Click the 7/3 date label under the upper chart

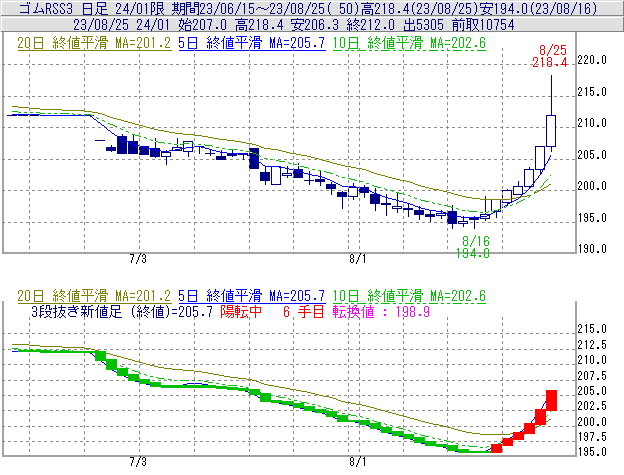[x=138, y=259]
